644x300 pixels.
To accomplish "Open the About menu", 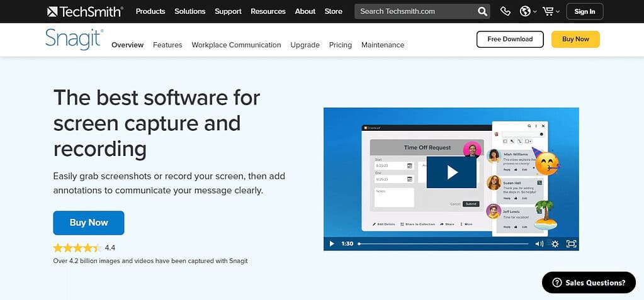I will tap(305, 11).
